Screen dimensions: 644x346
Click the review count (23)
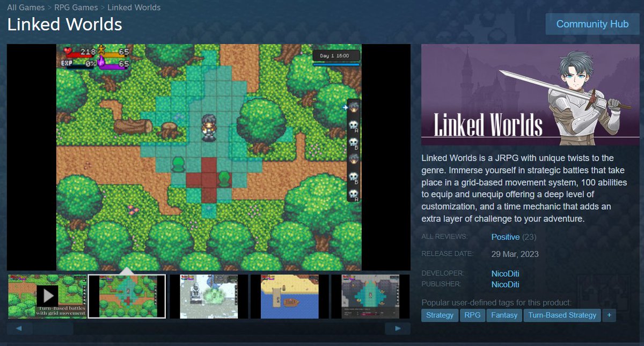(x=529, y=237)
